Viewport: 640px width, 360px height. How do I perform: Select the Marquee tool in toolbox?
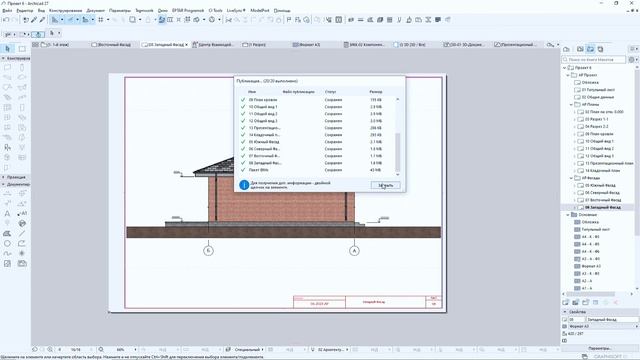point(22,49)
